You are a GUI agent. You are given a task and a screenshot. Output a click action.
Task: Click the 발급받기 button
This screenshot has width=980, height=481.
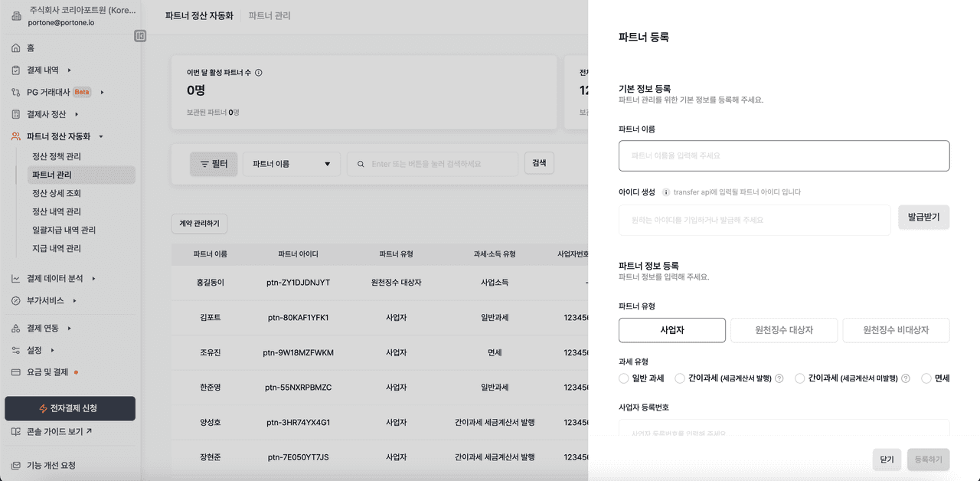click(x=923, y=218)
